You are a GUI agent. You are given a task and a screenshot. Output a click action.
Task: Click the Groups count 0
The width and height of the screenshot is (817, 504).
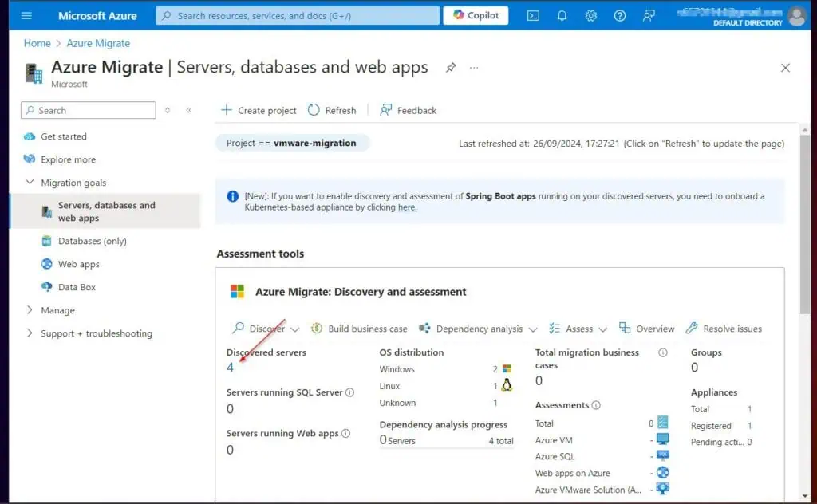click(x=694, y=368)
